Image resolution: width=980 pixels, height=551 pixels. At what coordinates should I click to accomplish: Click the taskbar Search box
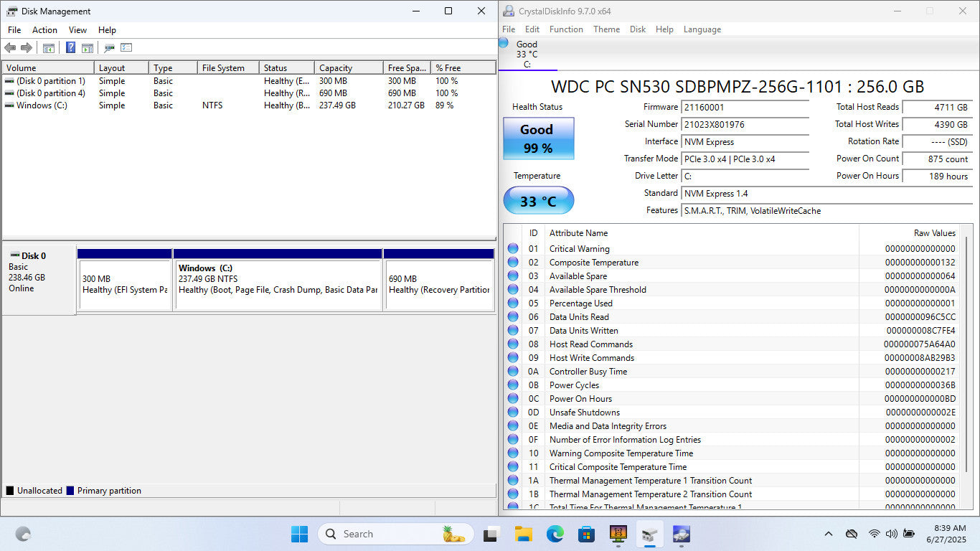pyautogui.click(x=396, y=534)
